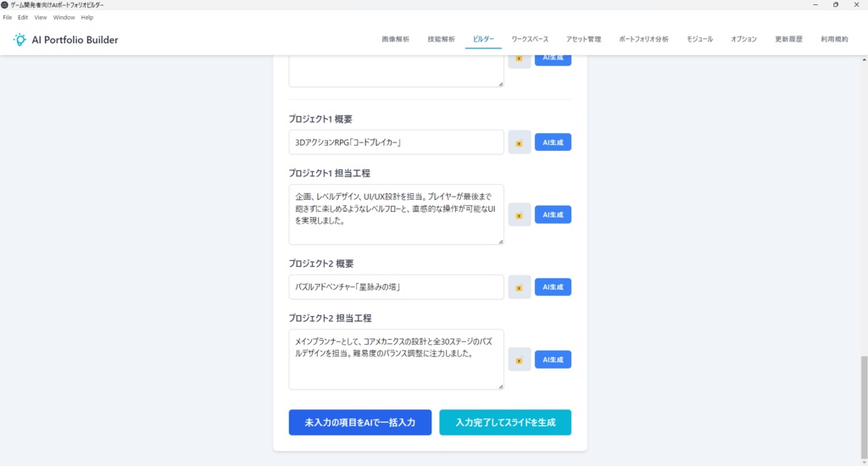Open オプション tab
Image resolution: width=868 pixels, height=466 pixels.
[x=743, y=39]
